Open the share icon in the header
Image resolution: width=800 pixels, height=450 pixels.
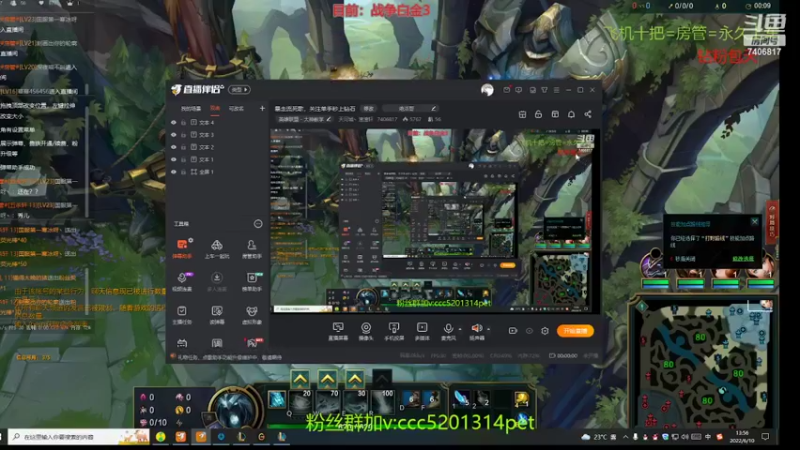[x=588, y=114]
